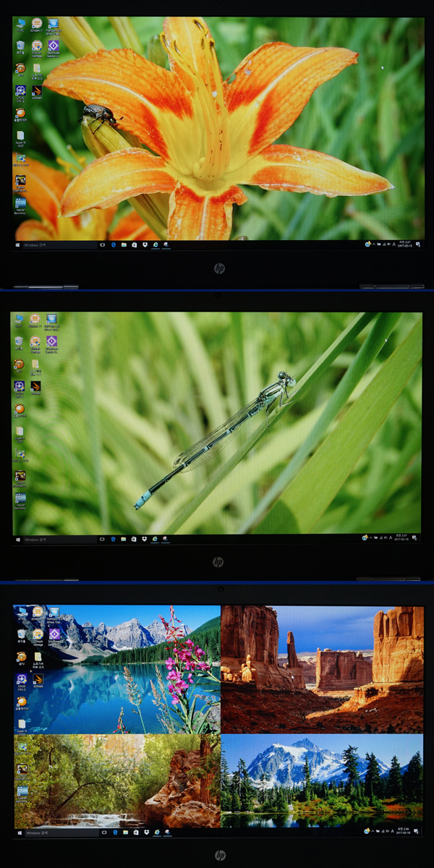Open File Explorer on lily screen taskbar
434x868 pixels.
point(124,245)
